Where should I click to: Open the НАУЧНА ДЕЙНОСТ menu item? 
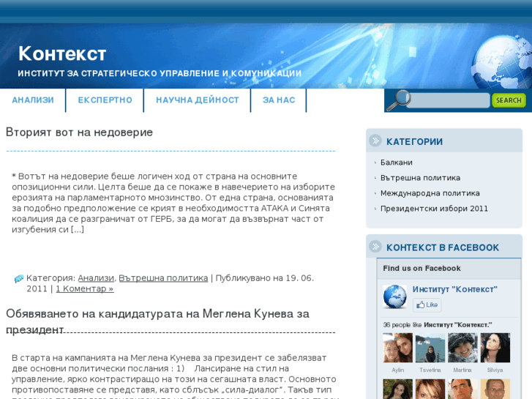point(198,100)
